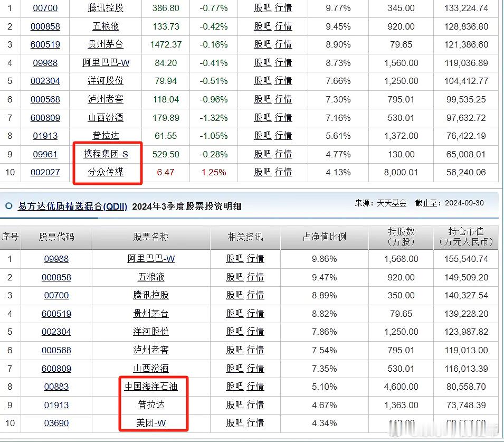Viewport: 504px width, 442px height.
Task: Open 腾讯控股 name link in lower table
Action: (x=151, y=295)
